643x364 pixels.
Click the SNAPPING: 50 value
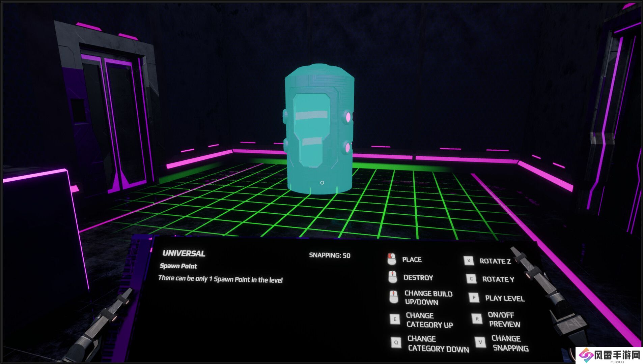coord(330,255)
